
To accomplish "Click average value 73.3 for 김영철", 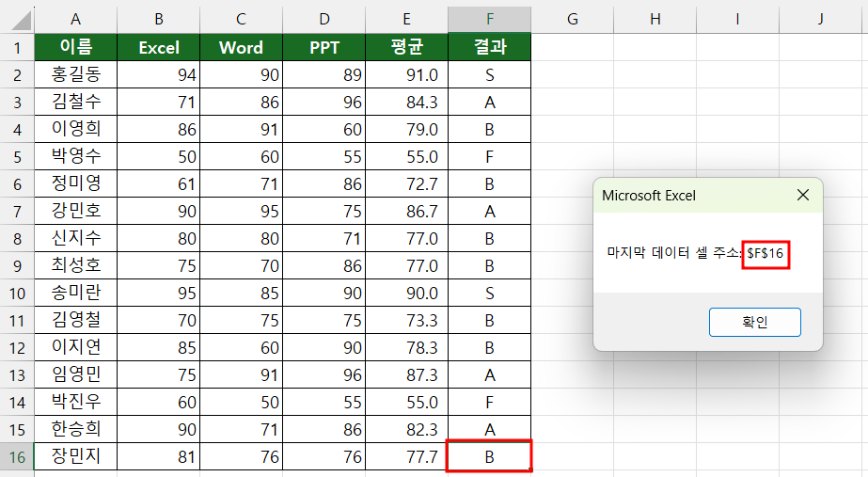I will [406, 320].
